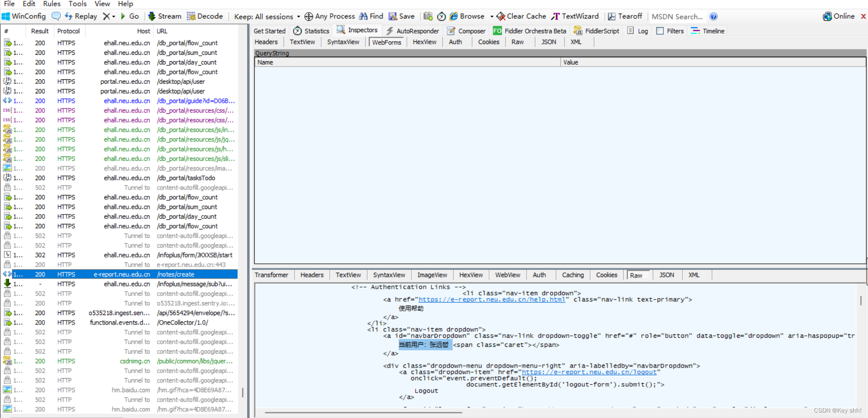Open the Composer tab
This screenshot has width=868, height=418.
tap(466, 31)
